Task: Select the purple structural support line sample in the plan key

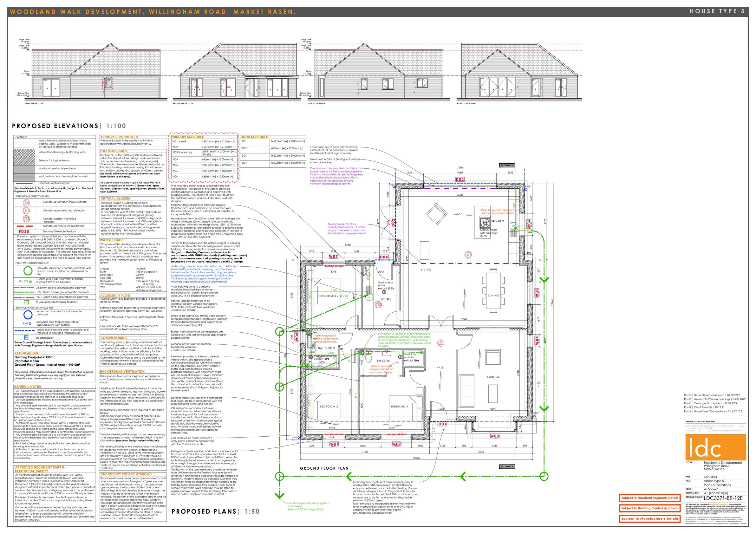Action: pyautogui.click(x=24, y=183)
